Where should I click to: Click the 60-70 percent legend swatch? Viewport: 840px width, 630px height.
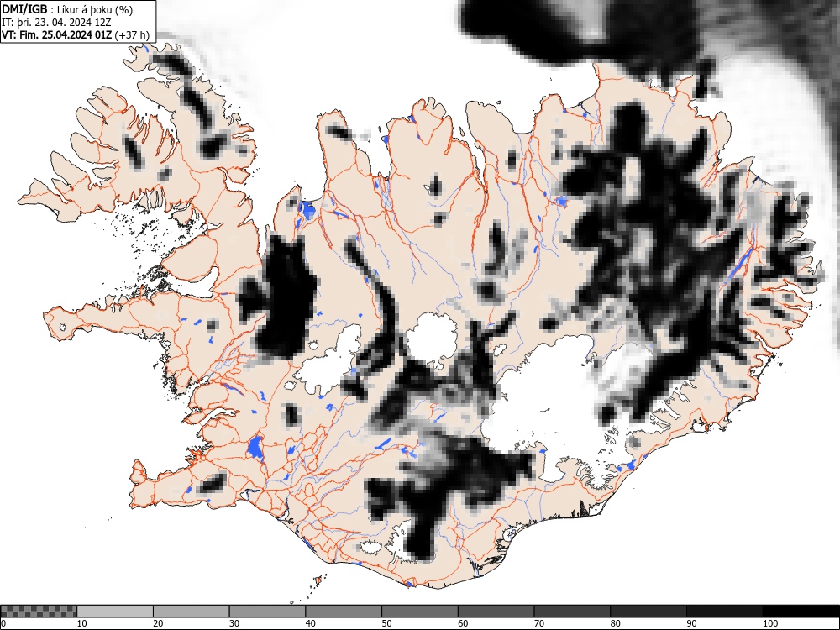click(x=496, y=612)
